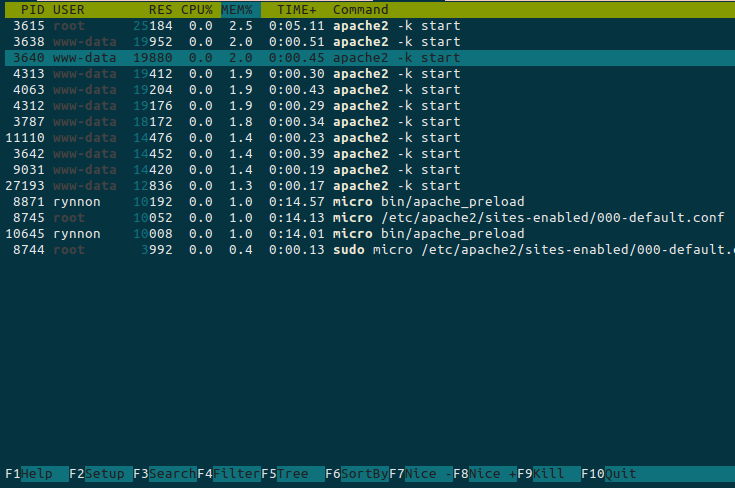Sort by the USER column header

point(68,9)
